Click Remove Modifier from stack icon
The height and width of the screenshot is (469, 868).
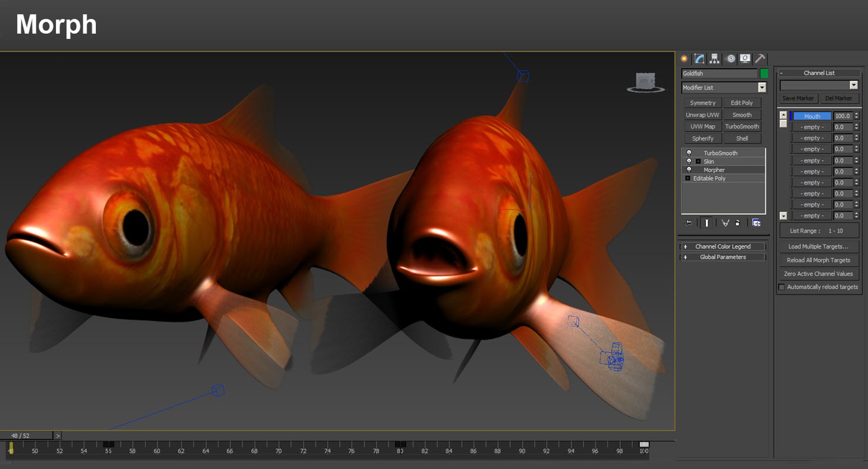(738, 223)
